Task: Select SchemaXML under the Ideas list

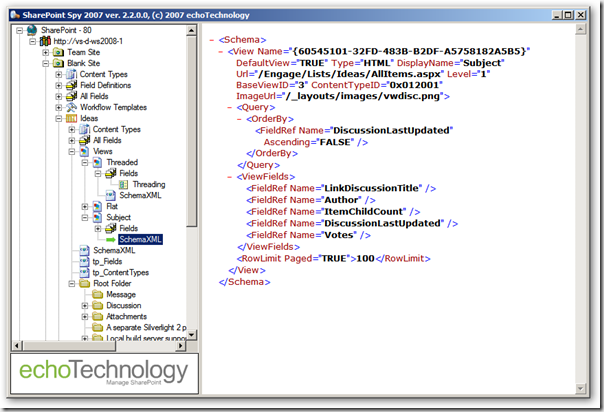Action: [114, 250]
